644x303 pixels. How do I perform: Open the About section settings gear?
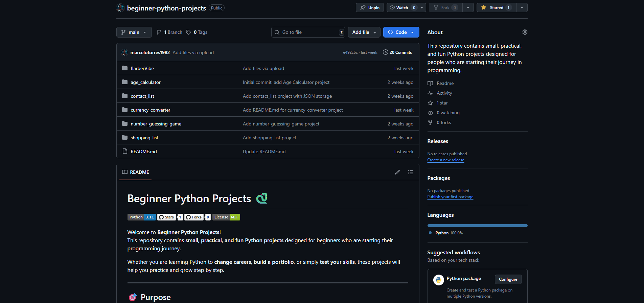coord(525,32)
